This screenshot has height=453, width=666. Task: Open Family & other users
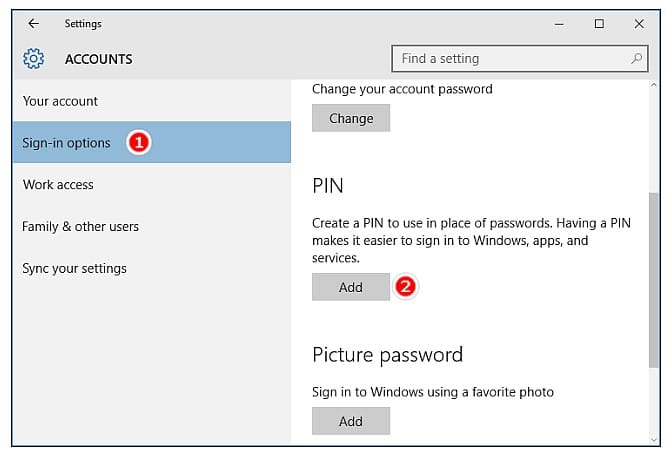(151, 226)
